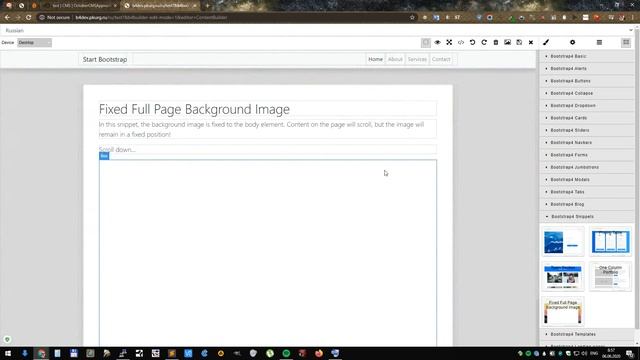The image size is (640, 360).
Task: Expand the Bootstrap4 Basic category
Action: pos(587,56)
